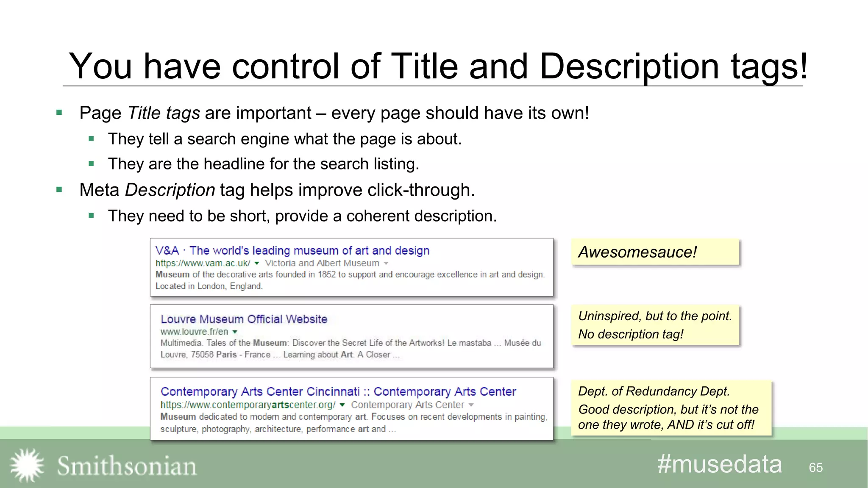Click the Smithsonian wordmark
The image size is (868, 488).
coord(127,466)
